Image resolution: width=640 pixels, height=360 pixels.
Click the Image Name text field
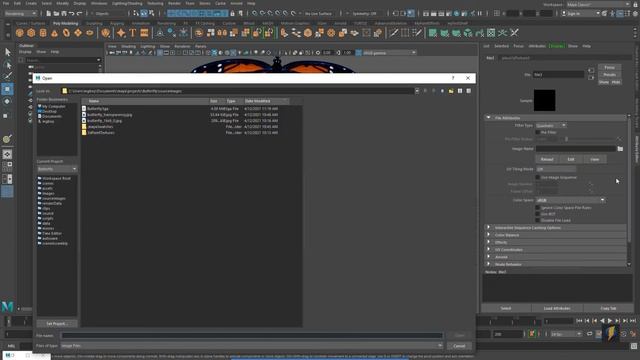(576, 149)
